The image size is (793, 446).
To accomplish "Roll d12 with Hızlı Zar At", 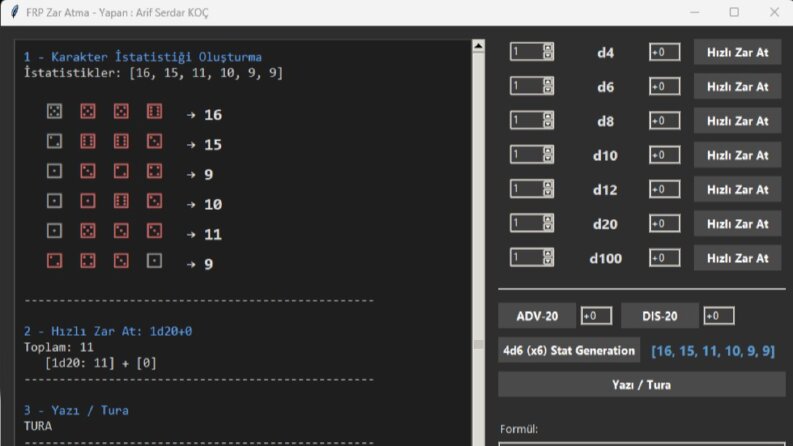I will (x=737, y=190).
